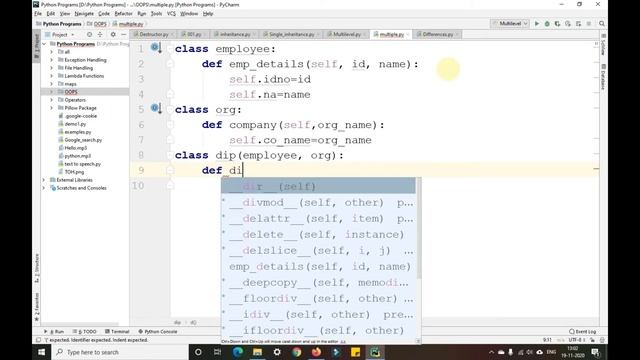Viewport: 640px width, 360px height.
Task: Switch to the Destructor.py tab
Action: point(153,35)
